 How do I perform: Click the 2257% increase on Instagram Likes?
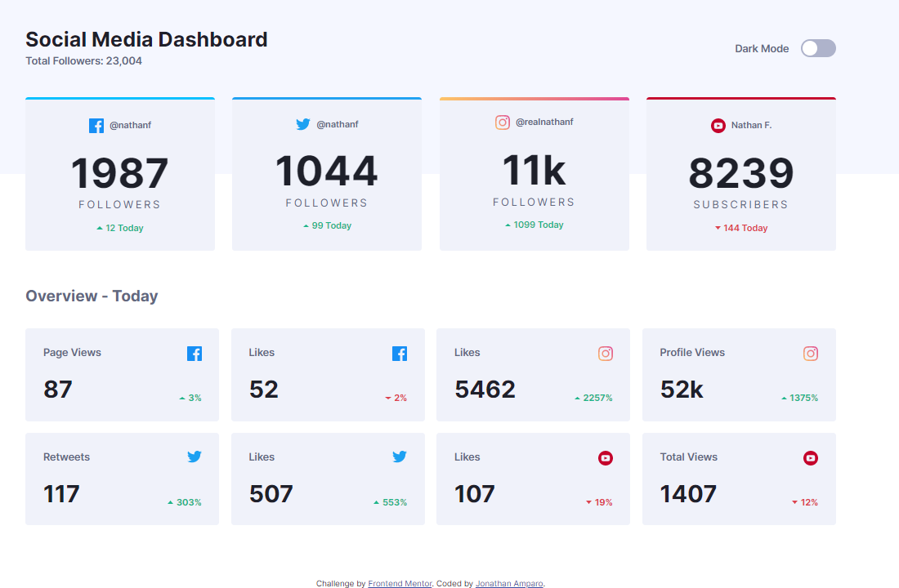click(594, 399)
